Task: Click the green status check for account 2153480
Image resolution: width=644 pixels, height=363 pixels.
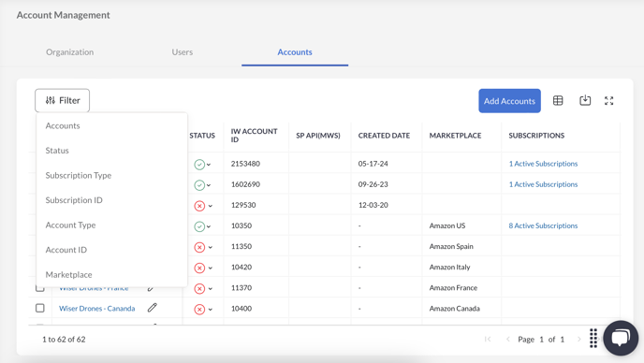Action: click(199, 165)
